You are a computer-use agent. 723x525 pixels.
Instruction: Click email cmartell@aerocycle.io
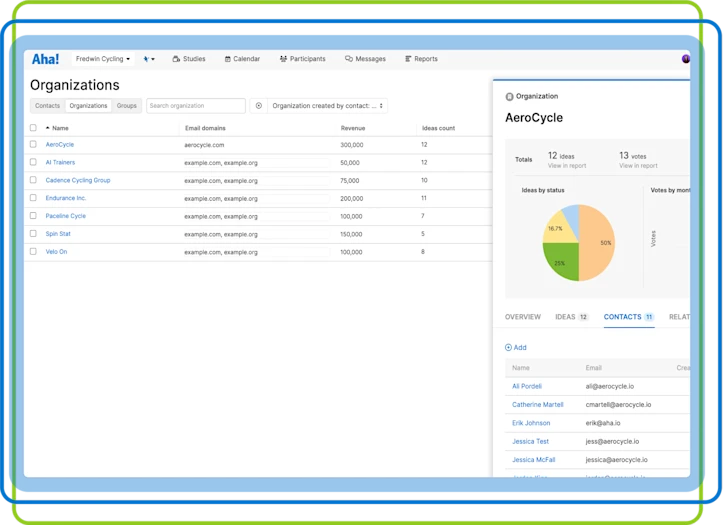pos(618,405)
